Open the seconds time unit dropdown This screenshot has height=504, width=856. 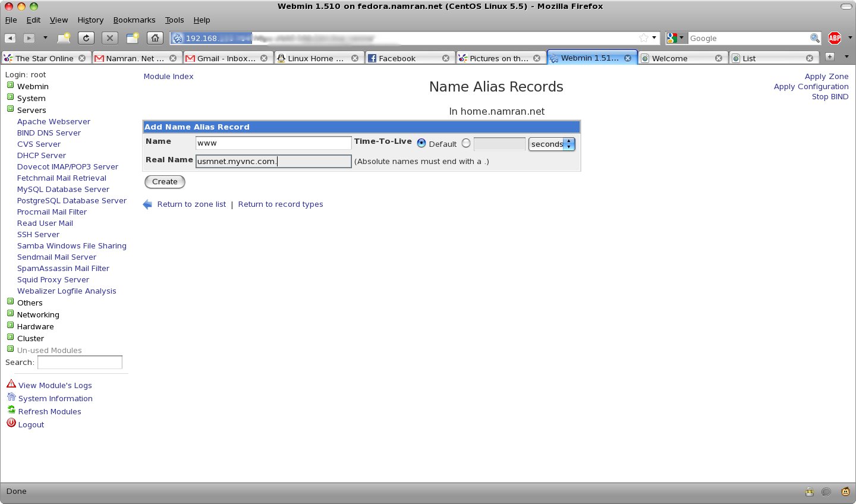551,144
